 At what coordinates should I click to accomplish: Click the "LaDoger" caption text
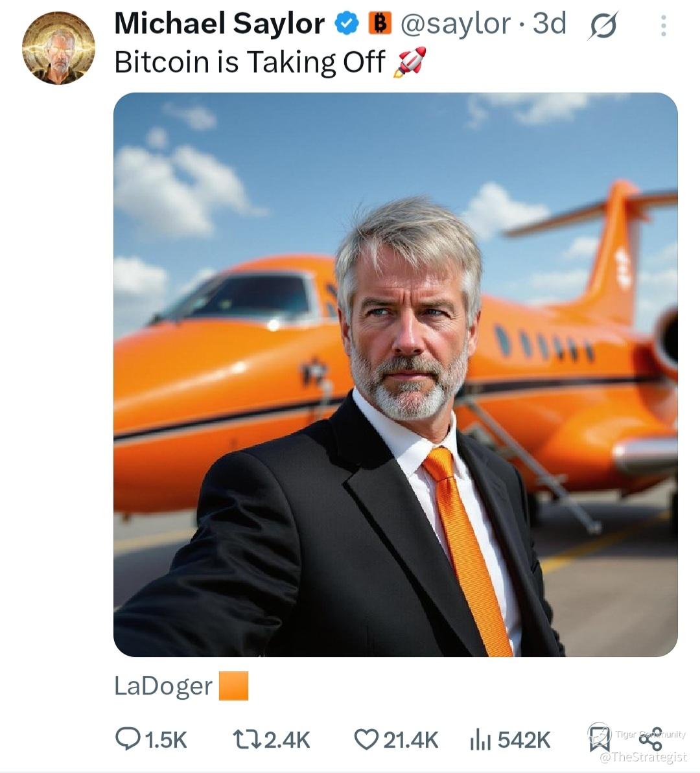(x=163, y=686)
